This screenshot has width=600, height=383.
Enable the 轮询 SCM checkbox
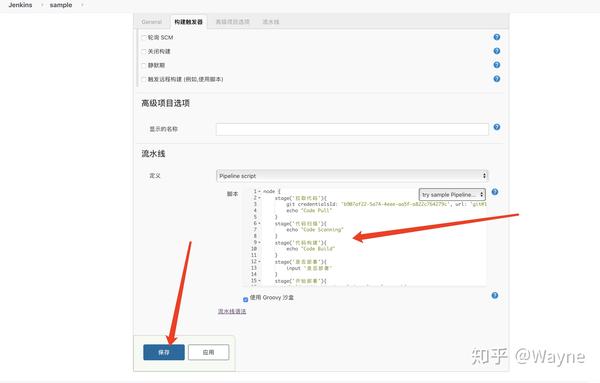pos(144,37)
